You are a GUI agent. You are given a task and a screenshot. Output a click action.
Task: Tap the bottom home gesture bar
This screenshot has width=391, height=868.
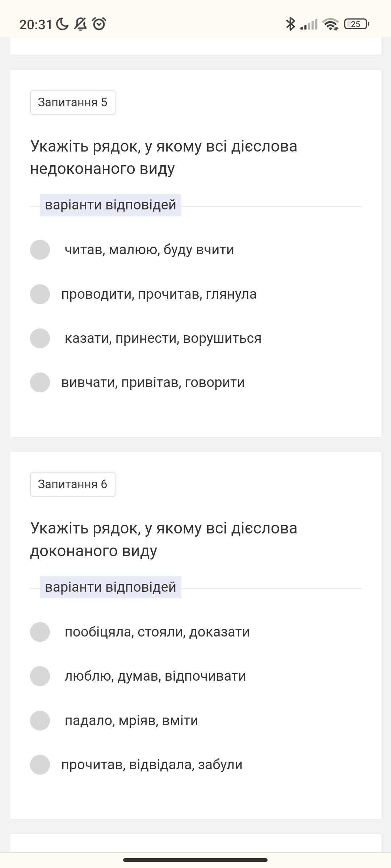click(x=195, y=860)
